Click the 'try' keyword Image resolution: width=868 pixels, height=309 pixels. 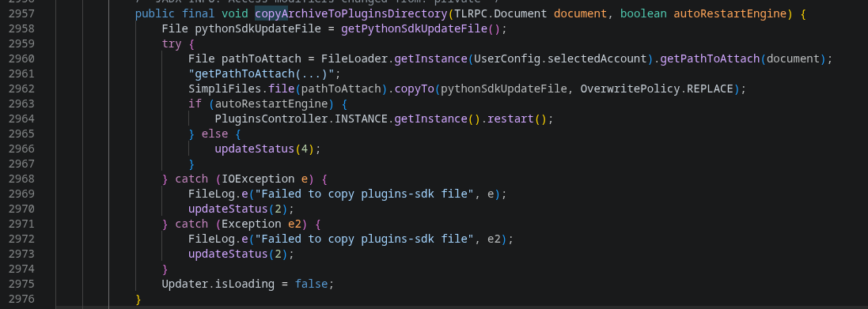(x=172, y=43)
